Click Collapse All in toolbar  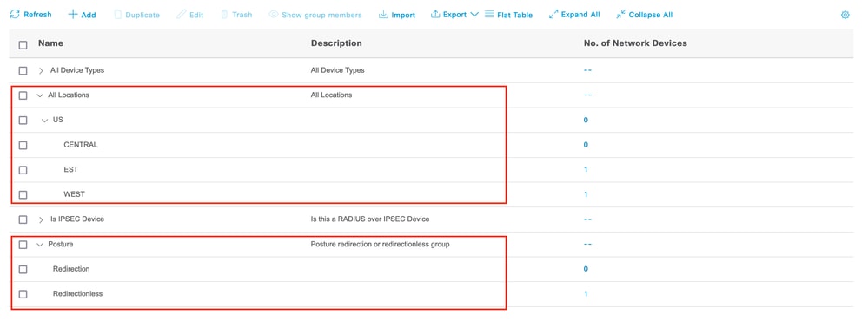tap(645, 15)
